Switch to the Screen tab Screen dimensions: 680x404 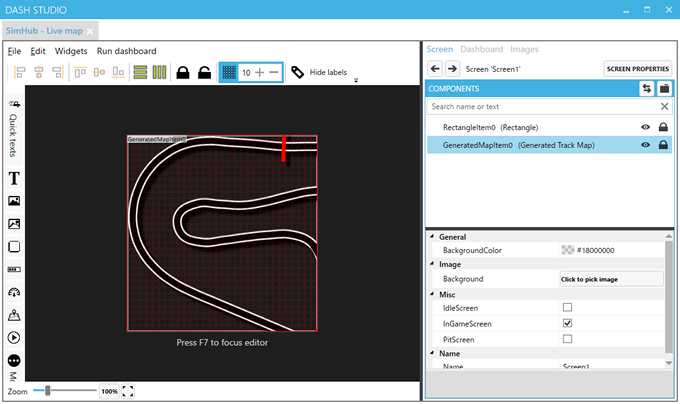[439, 49]
